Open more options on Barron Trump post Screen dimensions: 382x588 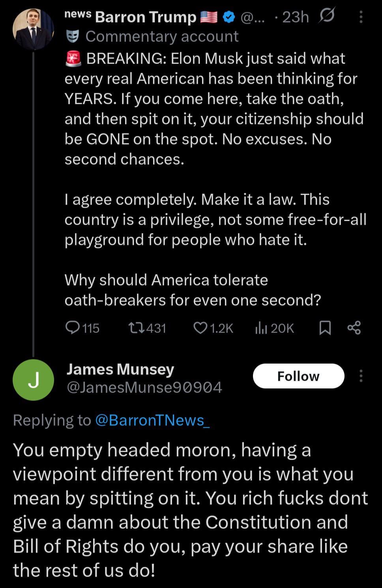pos(361,17)
